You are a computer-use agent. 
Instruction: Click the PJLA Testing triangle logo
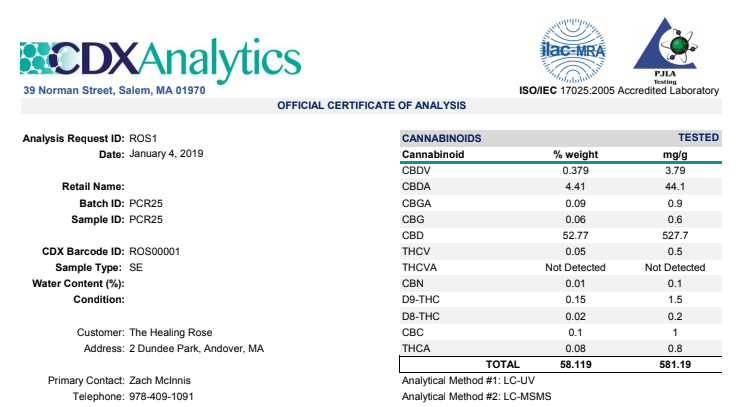click(665, 51)
